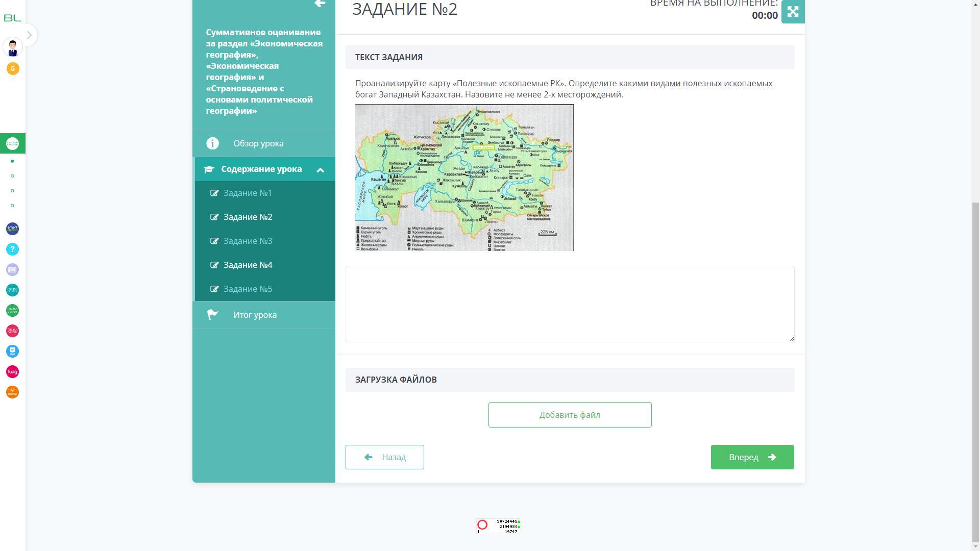
Task: Open Обзор урока menu item
Action: [x=258, y=144]
